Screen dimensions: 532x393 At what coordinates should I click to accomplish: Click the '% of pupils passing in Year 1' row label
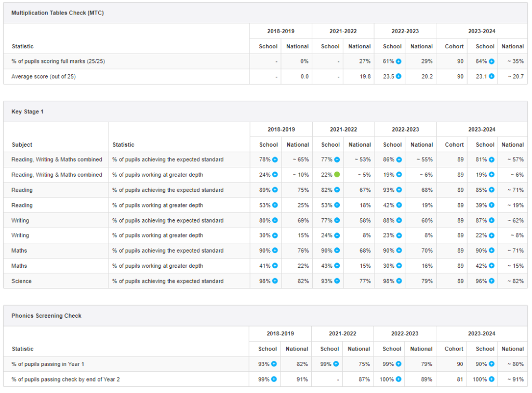coord(48,364)
